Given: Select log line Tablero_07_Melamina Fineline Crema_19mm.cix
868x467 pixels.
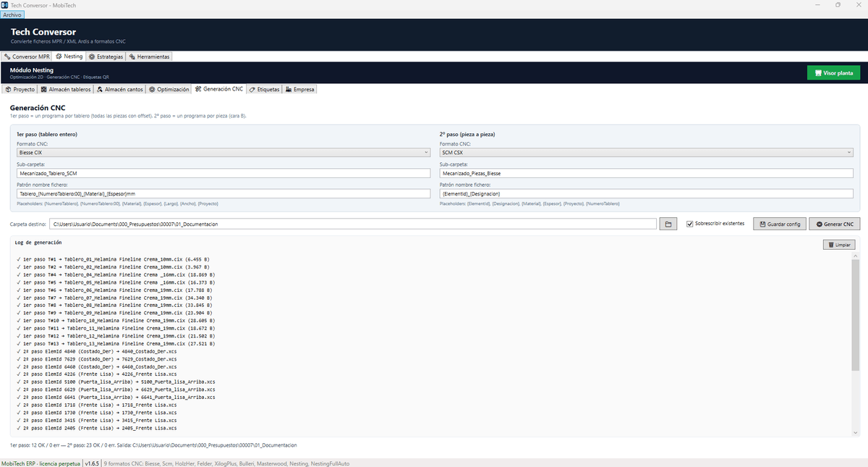Looking at the screenshot, I should pos(114,298).
